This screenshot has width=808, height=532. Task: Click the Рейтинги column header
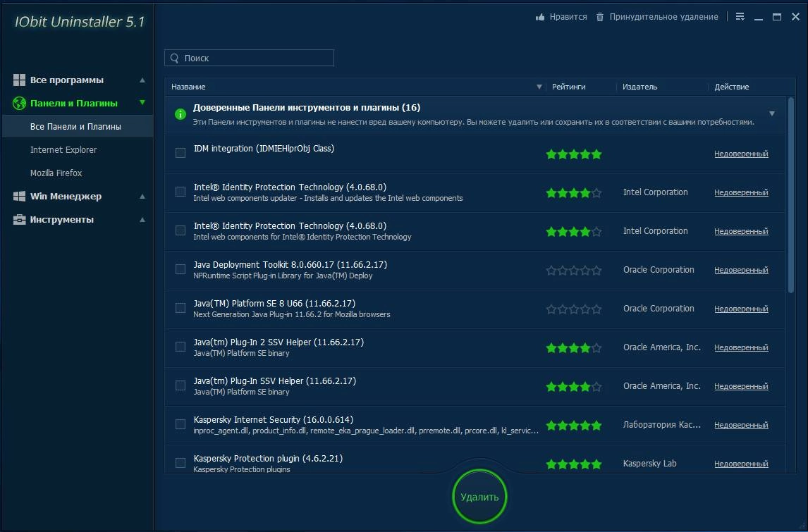568,87
